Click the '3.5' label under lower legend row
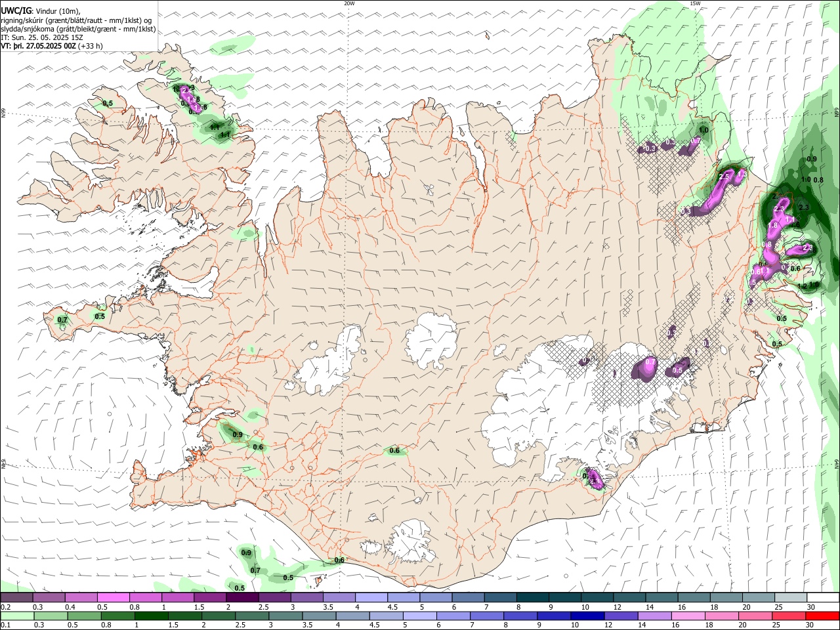 (306, 625)
